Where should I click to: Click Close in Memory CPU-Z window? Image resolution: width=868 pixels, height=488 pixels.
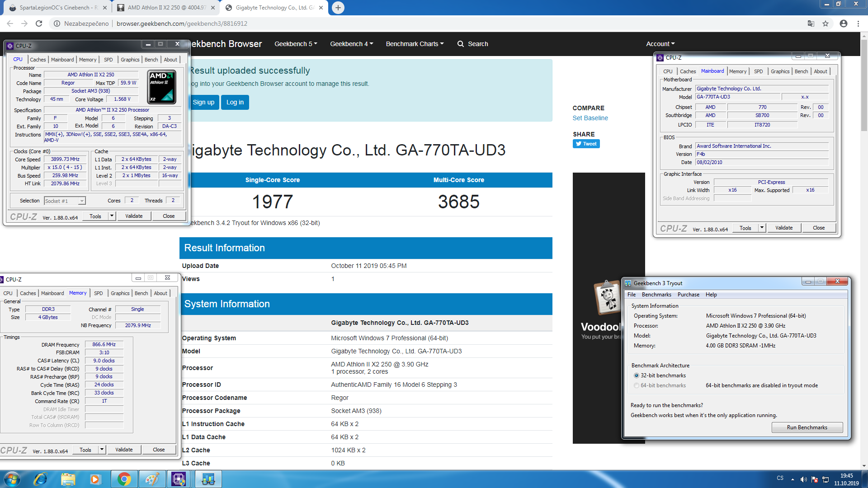tap(159, 450)
